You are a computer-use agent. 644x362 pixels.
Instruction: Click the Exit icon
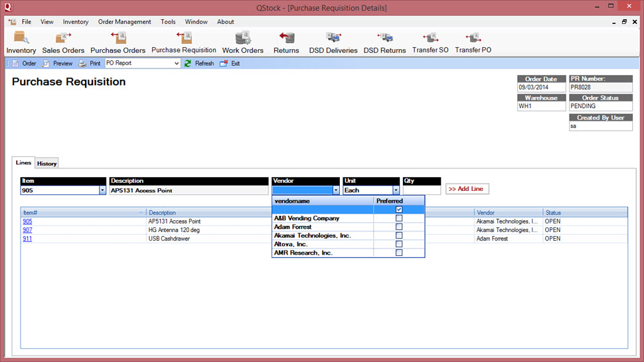[224, 64]
